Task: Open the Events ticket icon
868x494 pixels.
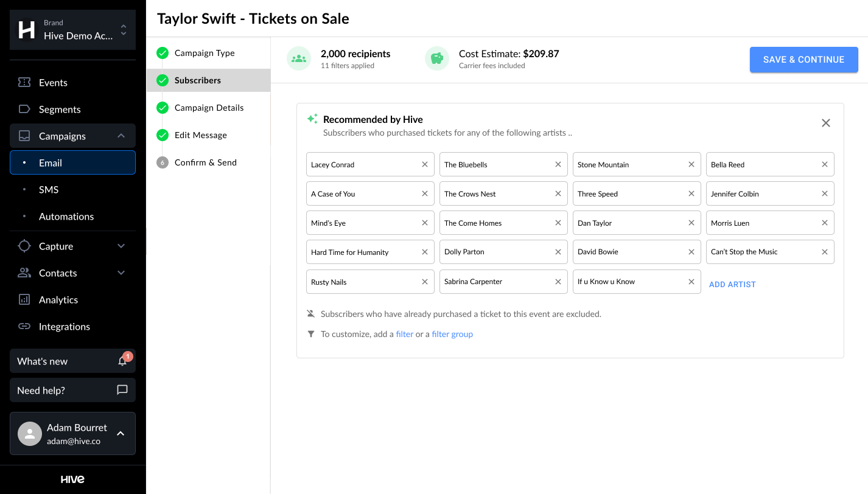Action: point(24,82)
